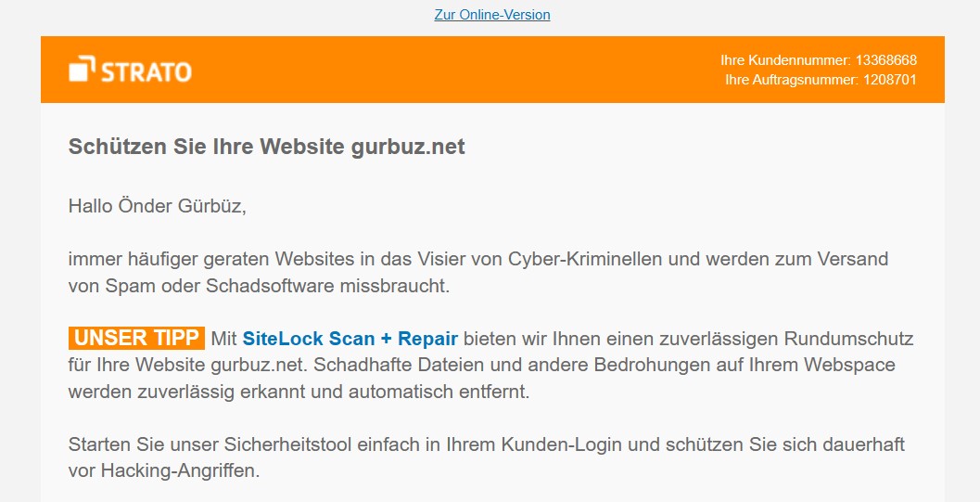
Task: Click the heading 'Schützen Sie Ihre Website'
Action: click(206, 147)
